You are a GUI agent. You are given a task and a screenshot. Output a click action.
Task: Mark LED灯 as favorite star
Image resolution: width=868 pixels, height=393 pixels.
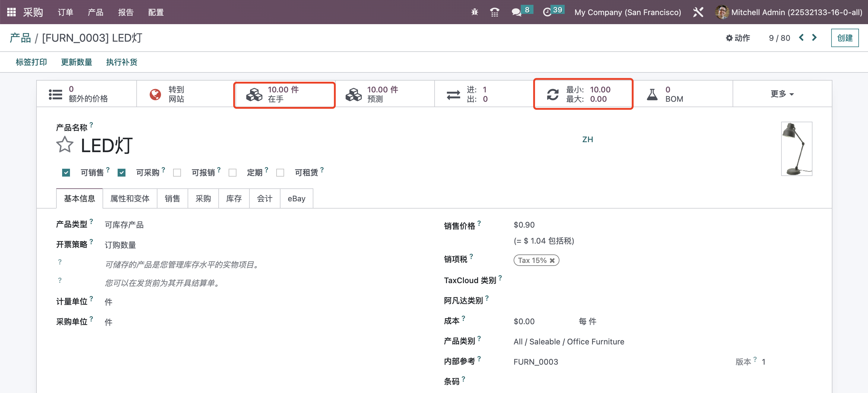pos(64,145)
